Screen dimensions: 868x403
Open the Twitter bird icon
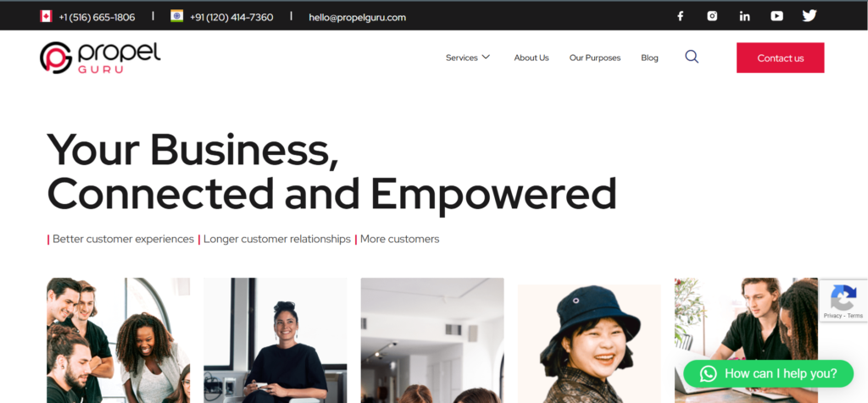(x=810, y=16)
